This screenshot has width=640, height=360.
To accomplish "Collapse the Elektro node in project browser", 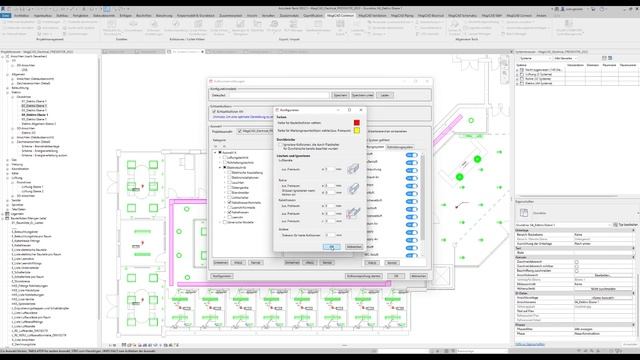I will tap(7, 92).
